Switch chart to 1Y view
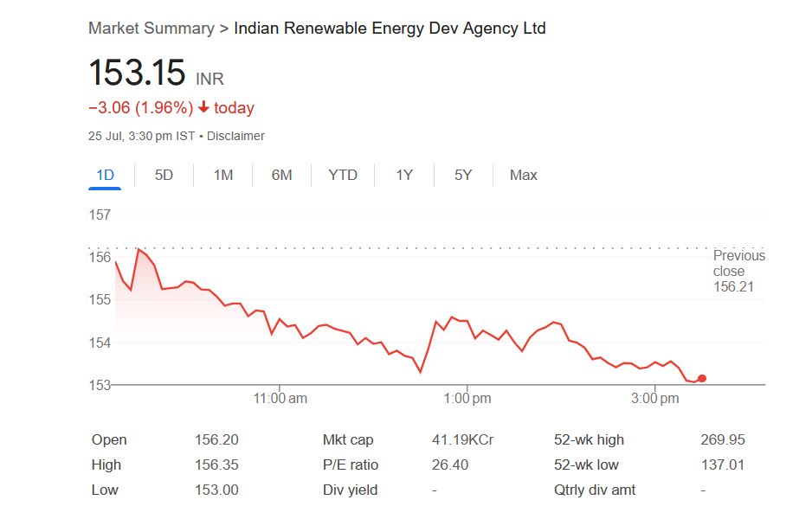 click(404, 175)
